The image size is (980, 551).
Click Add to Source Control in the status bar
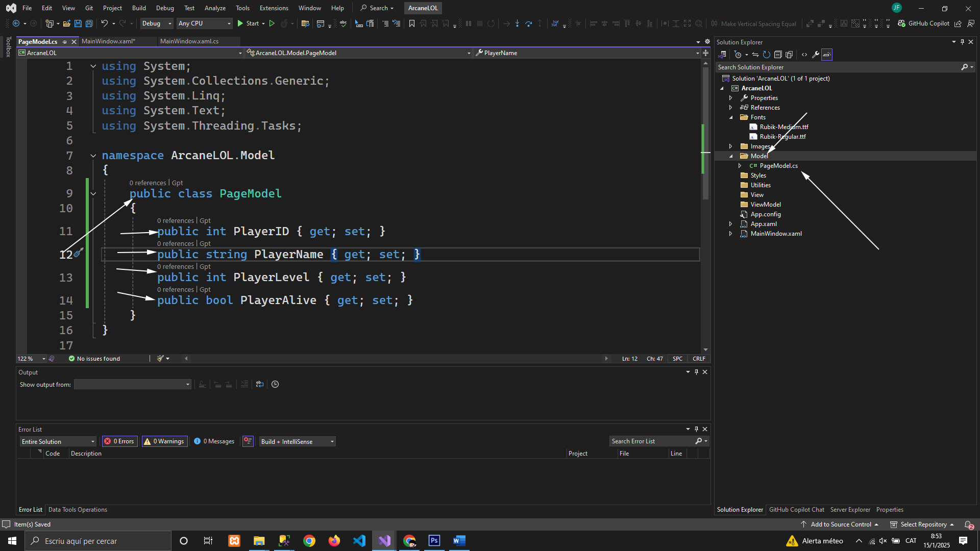click(840, 524)
